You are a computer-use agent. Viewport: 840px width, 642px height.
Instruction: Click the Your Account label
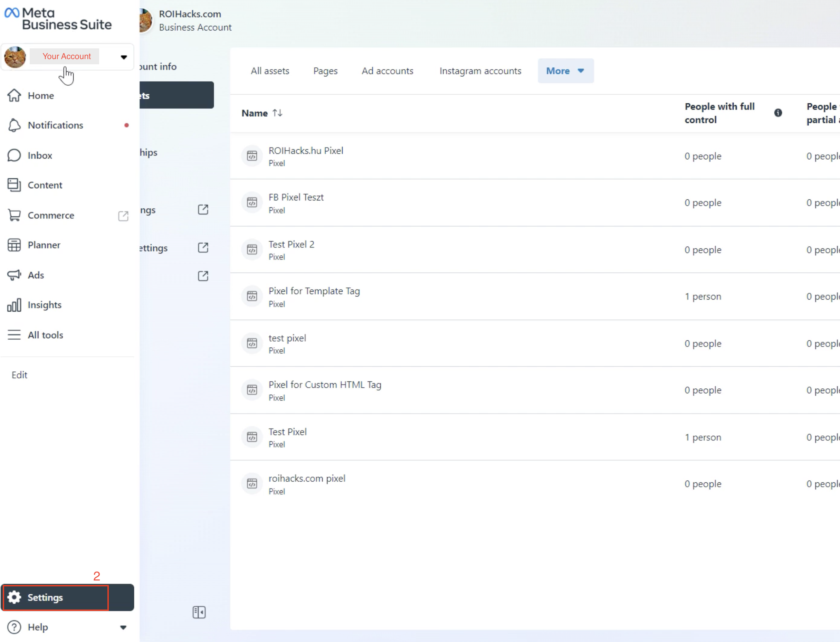[66, 56]
